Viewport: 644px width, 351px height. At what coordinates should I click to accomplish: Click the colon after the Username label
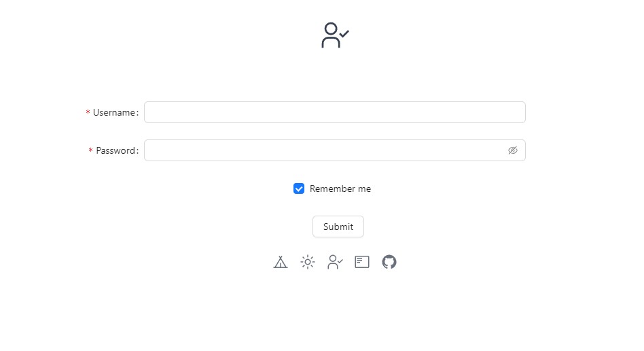[138, 113]
